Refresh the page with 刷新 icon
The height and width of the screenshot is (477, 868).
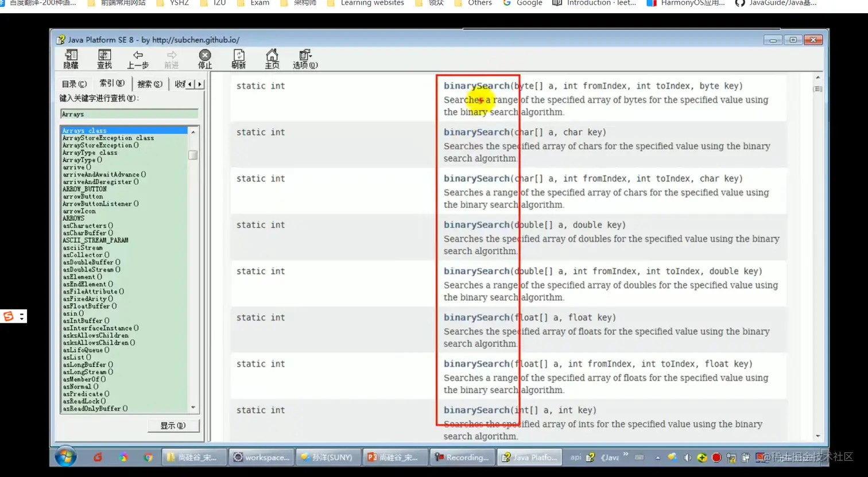coord(239,59)
